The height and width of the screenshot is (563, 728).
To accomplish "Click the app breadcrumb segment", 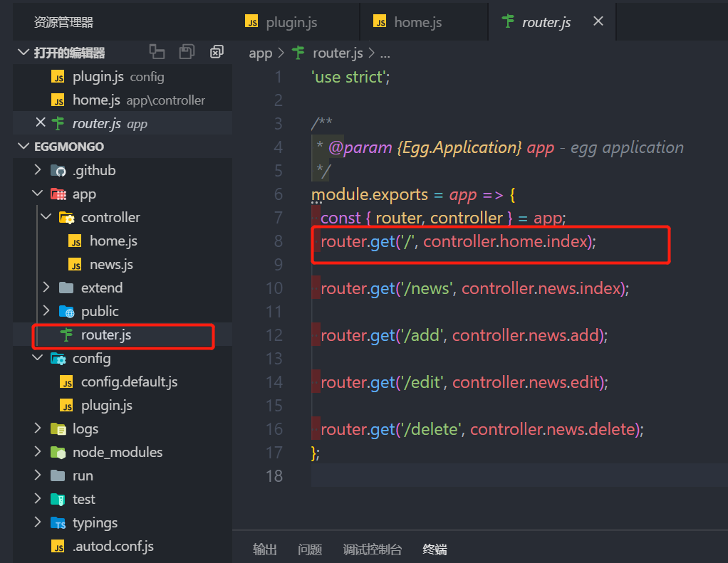I will tap(261, 53).
